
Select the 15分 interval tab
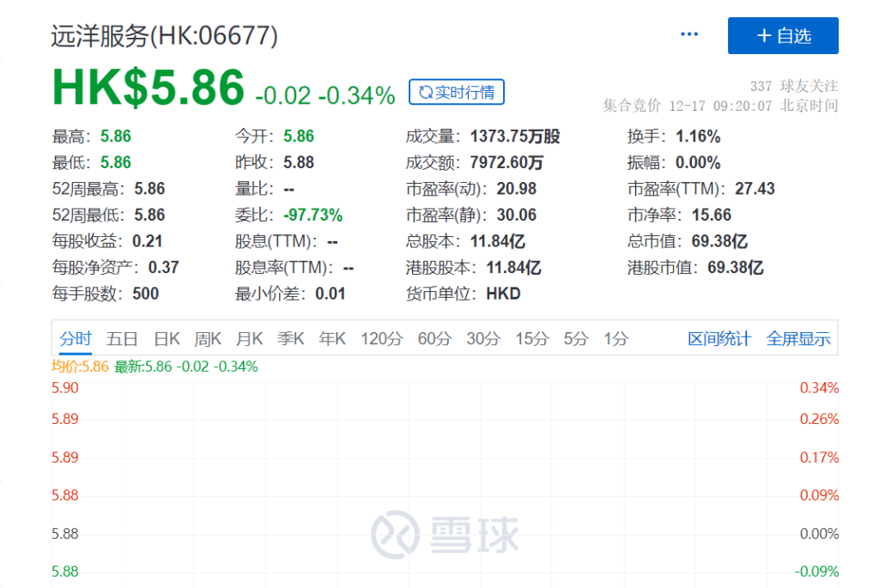click(532, 338)
